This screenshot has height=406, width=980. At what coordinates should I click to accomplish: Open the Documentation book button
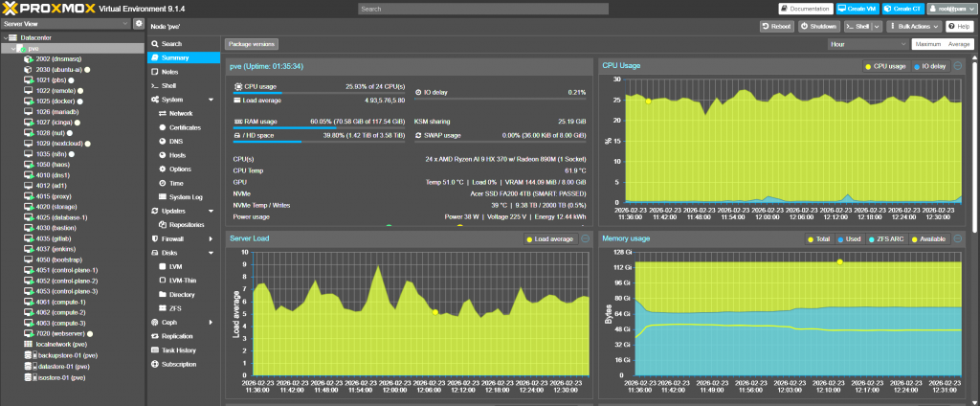point(804,9)
